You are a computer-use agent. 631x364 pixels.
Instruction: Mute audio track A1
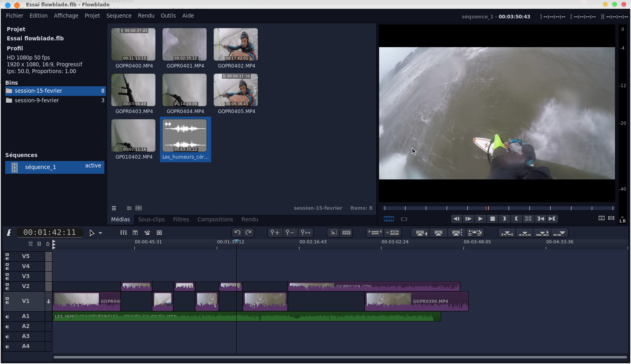7,317
